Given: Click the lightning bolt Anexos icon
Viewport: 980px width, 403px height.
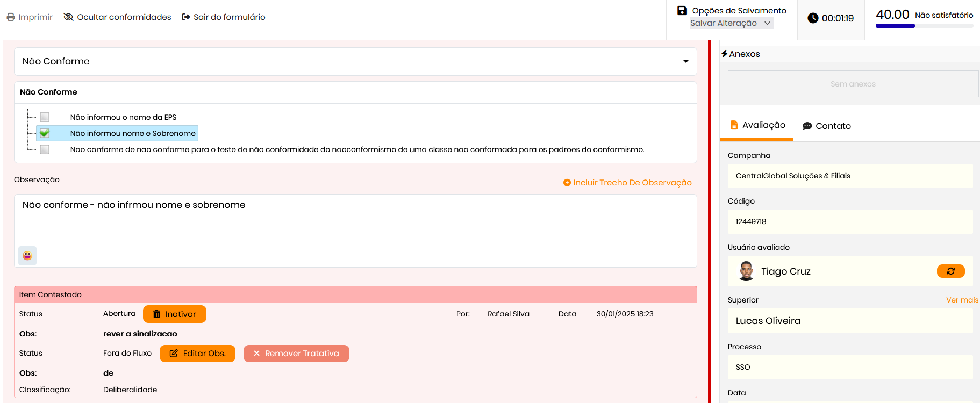Looking at the screenshot, I should pos(724,54).
